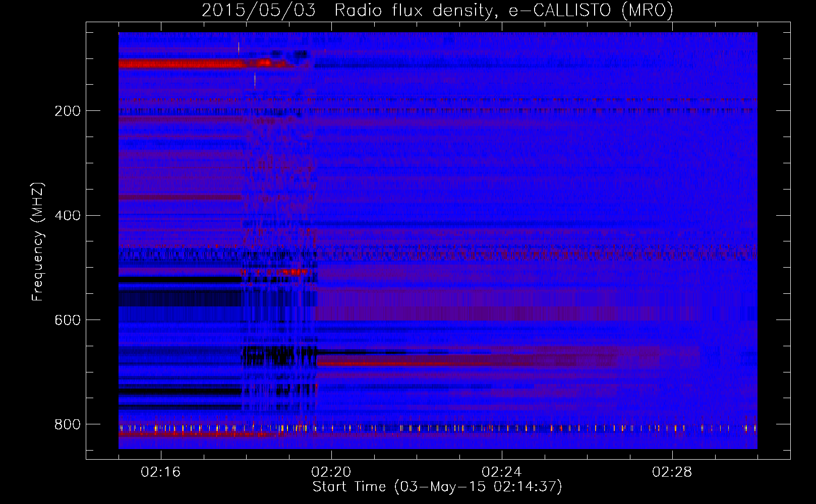The width and height of the screenshot is (816, 504).
Task: Click the 200 frequency tick label
Action: click(68, 110)
